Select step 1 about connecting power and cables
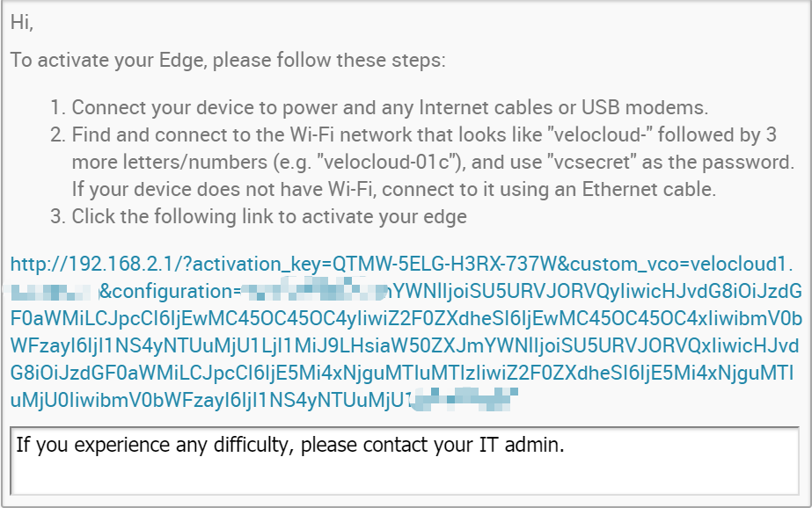812x508 pixels. (x=379, y=107)
